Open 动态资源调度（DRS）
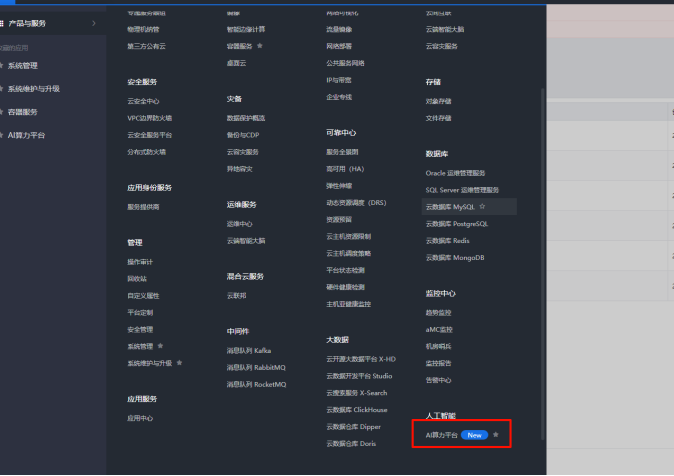The image size is (674, 476). (x=356, y=203)
